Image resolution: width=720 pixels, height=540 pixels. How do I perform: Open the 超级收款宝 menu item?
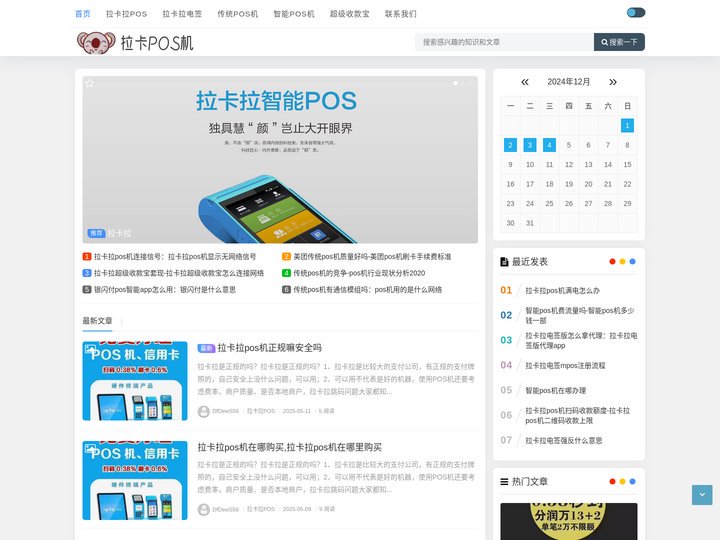point(349,14)
